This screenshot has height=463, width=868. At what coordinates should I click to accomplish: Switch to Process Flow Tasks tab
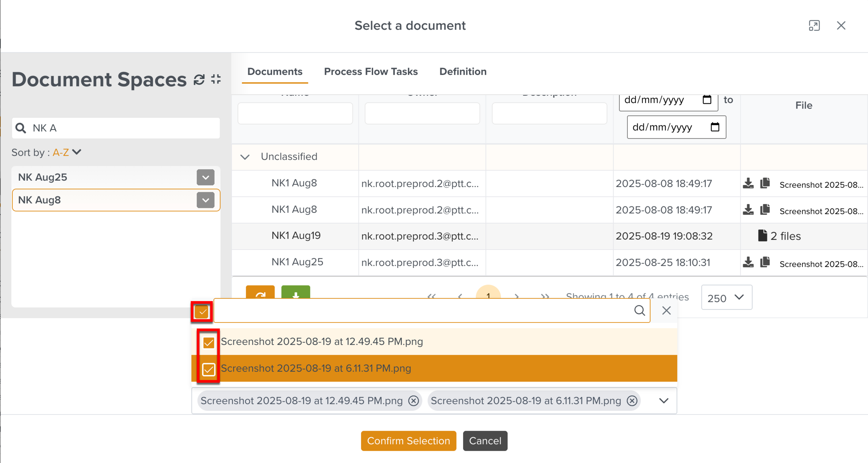tap(370, 71)
